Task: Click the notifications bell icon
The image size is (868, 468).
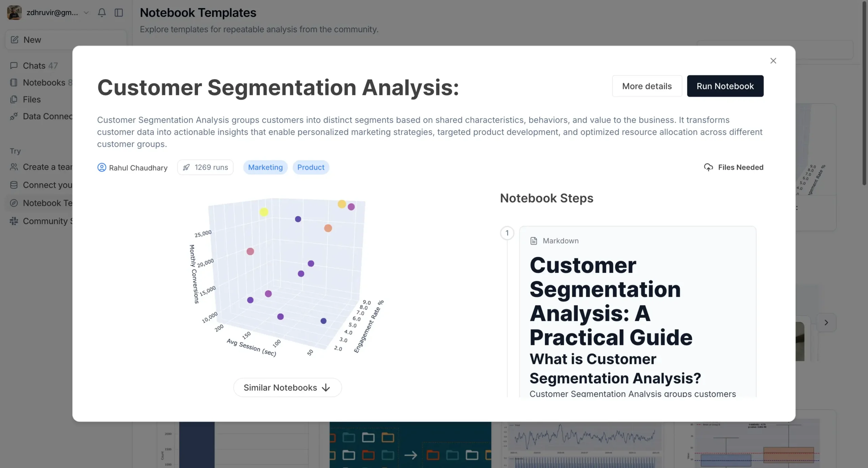Action: point(102,13)
